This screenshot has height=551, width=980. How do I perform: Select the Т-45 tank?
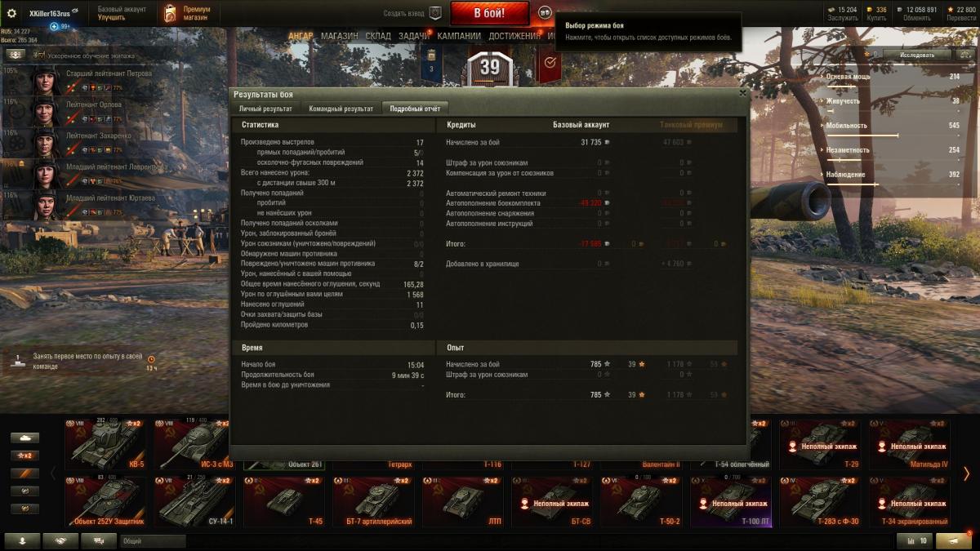tap(283, 500)
